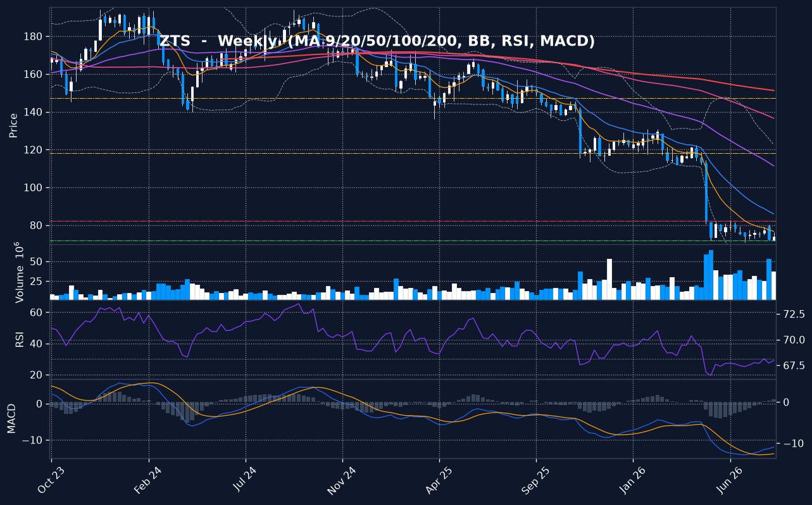
Task: Click the 70.0 secondary axis value
Action: coord(793,340)
